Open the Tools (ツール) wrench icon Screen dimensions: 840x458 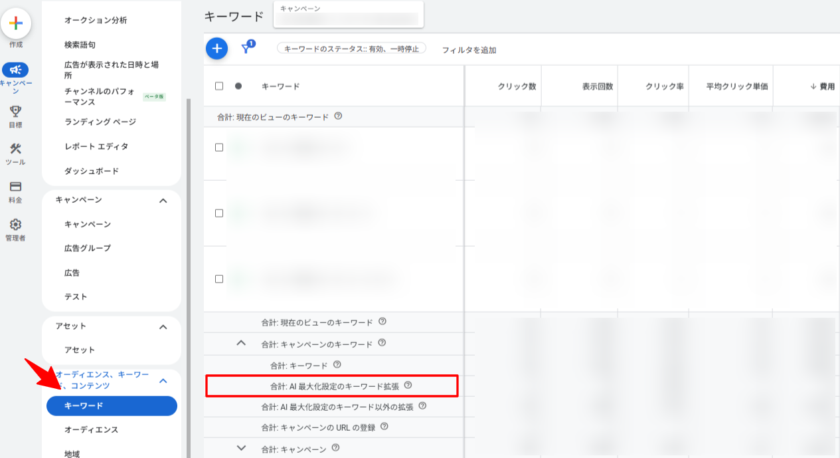(x=15, y=149)
